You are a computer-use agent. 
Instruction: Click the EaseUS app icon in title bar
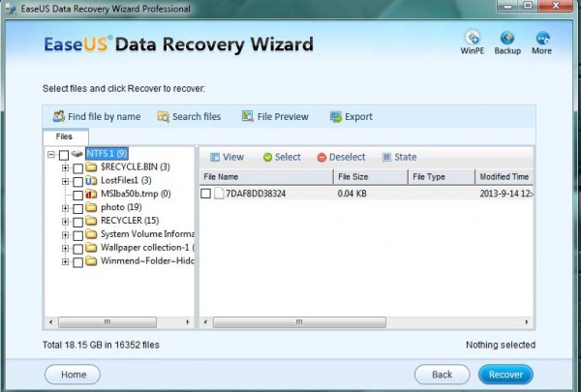11,9
